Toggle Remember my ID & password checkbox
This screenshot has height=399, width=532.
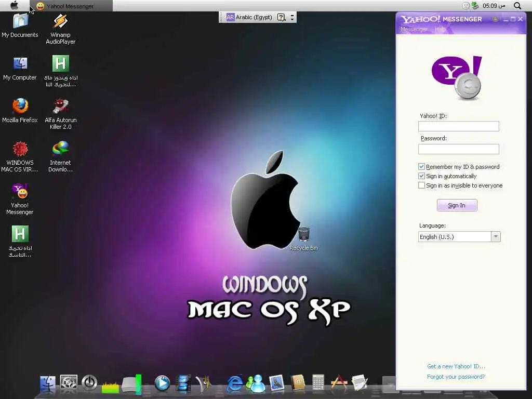tap(421, 167)
